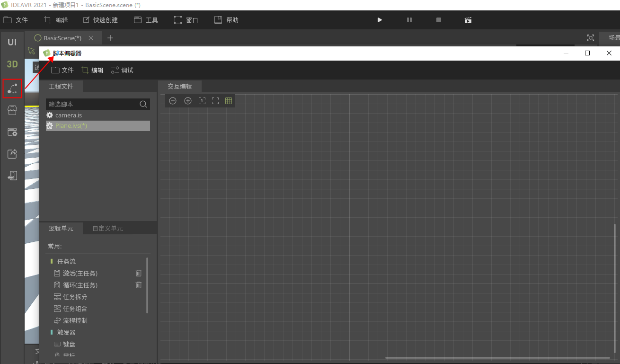Switch to the 3D mode button
This screenshot has height=364, width=620.
[12, 64]
